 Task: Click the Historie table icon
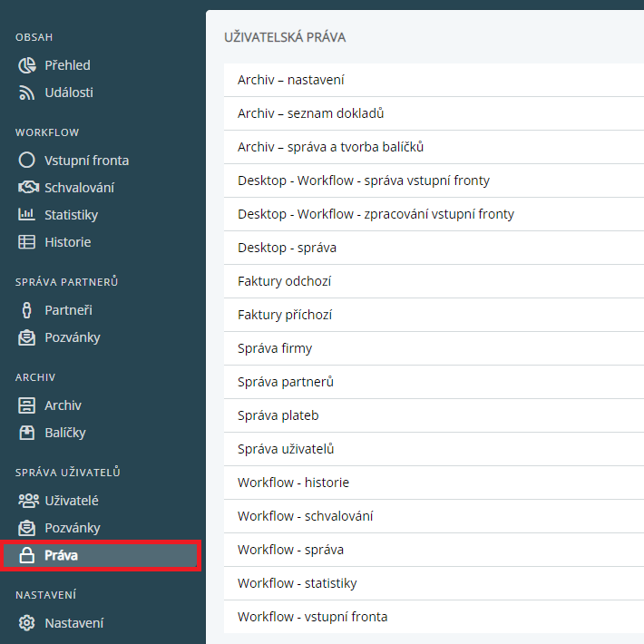pyautogui.click(x=27, y=242)
